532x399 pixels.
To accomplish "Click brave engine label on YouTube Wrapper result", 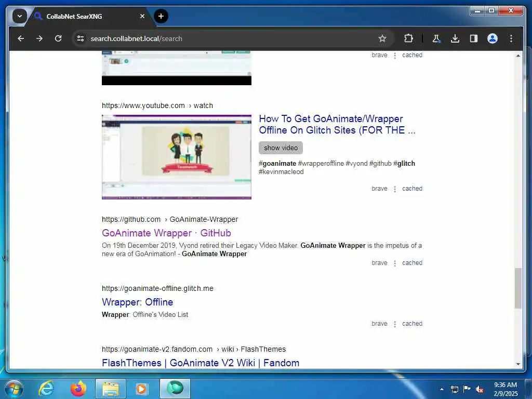I will tap(379, 188).
